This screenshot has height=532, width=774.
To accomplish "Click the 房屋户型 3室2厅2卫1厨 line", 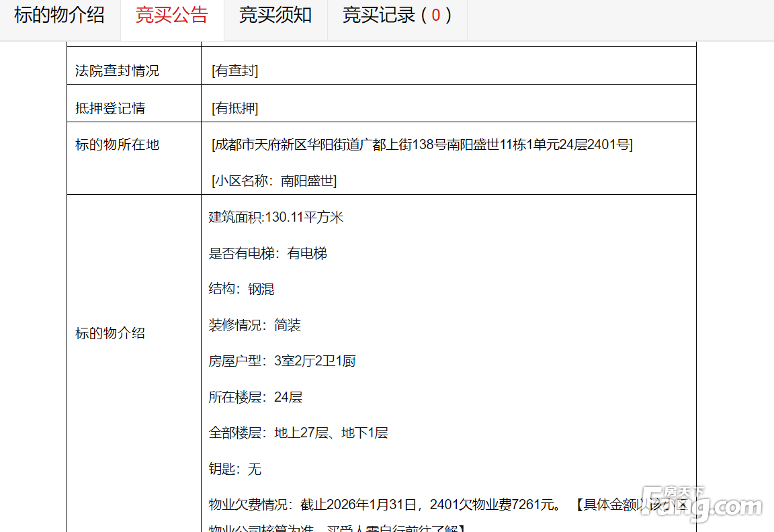I will (282, 361).
